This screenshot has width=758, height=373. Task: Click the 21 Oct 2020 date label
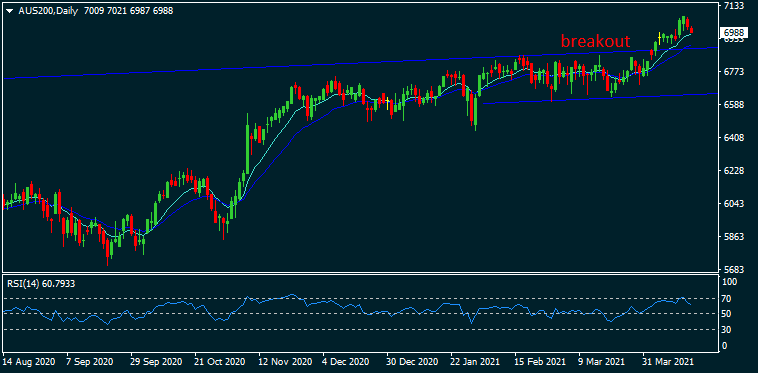point(219,361)
